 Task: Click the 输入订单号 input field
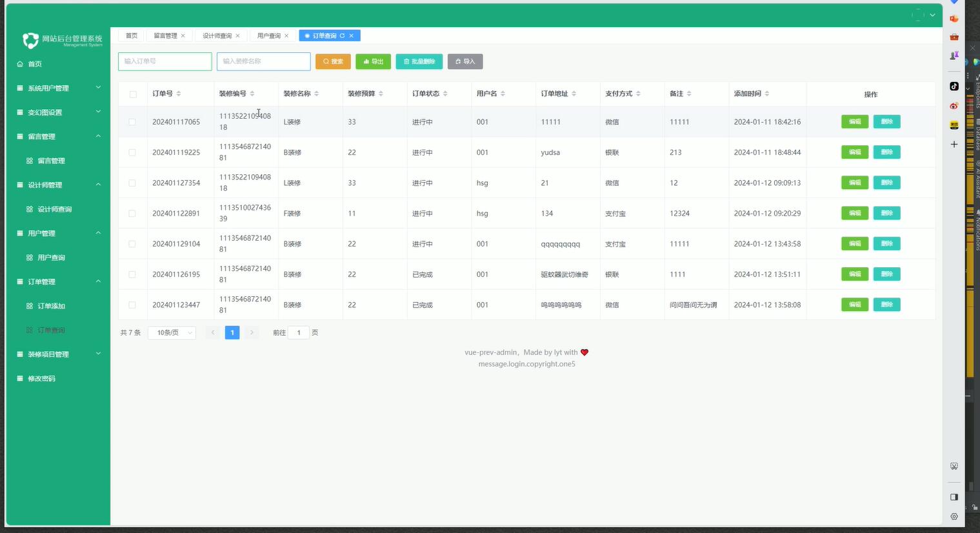165,62
